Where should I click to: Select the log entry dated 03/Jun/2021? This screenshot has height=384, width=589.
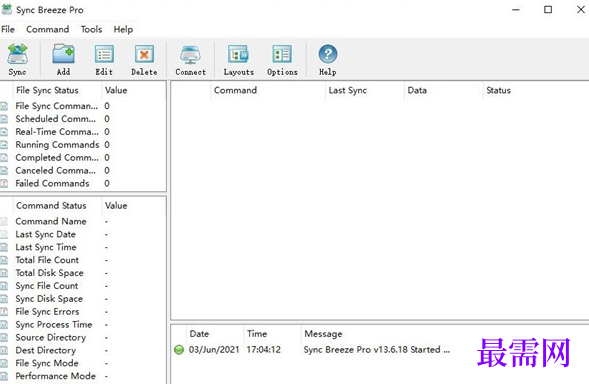pyautogui.click(x=214, y=350)
